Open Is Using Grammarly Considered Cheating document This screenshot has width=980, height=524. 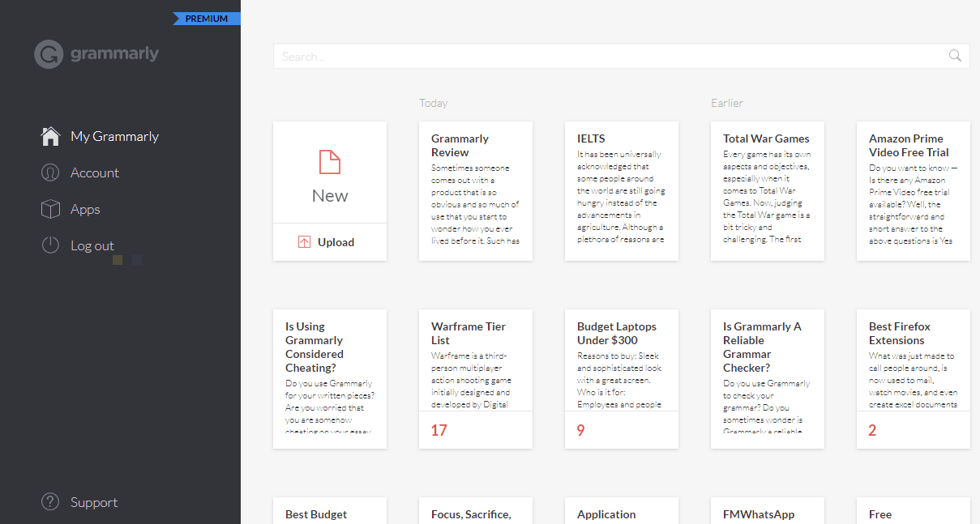(x=330, y=379)
